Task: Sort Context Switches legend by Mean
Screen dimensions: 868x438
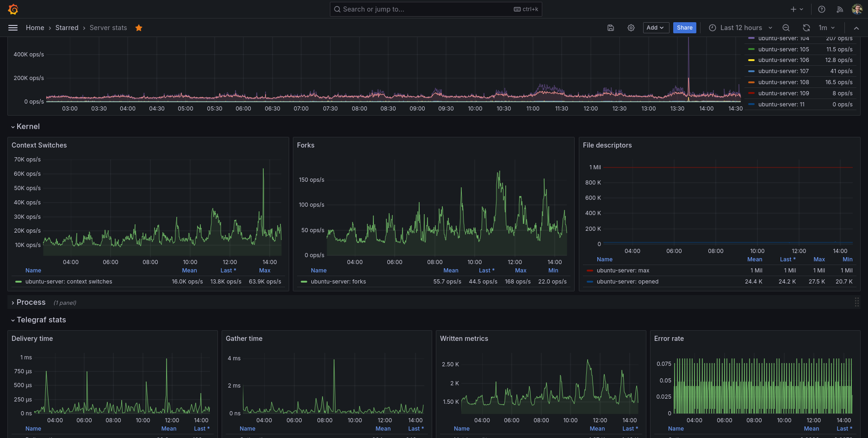Action: tap(190, 271)
